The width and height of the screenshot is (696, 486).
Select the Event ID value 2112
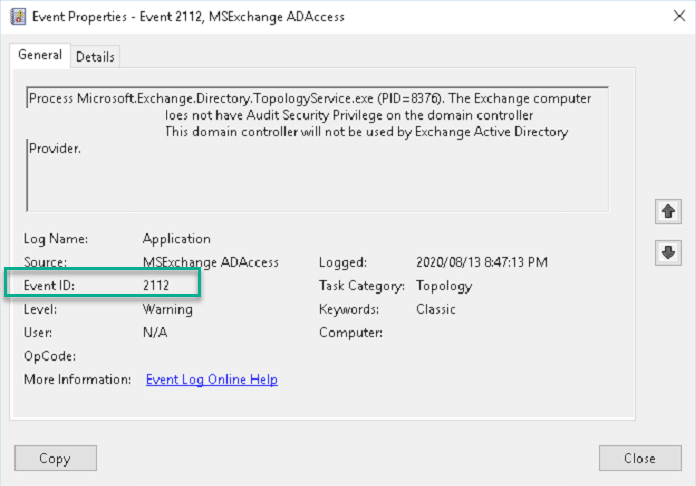click(156, 285)
